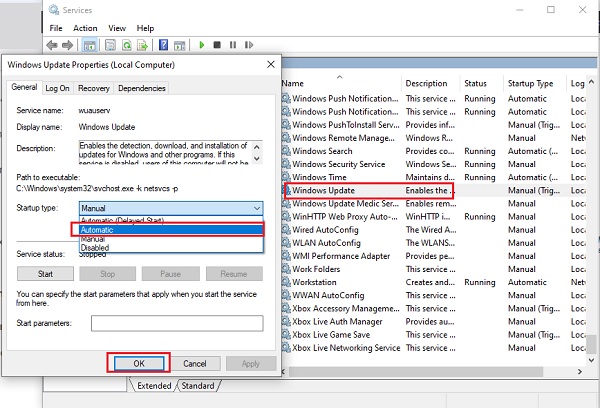
Task: Close the Windows Update Properties dialog
Action: pos(271,65)
